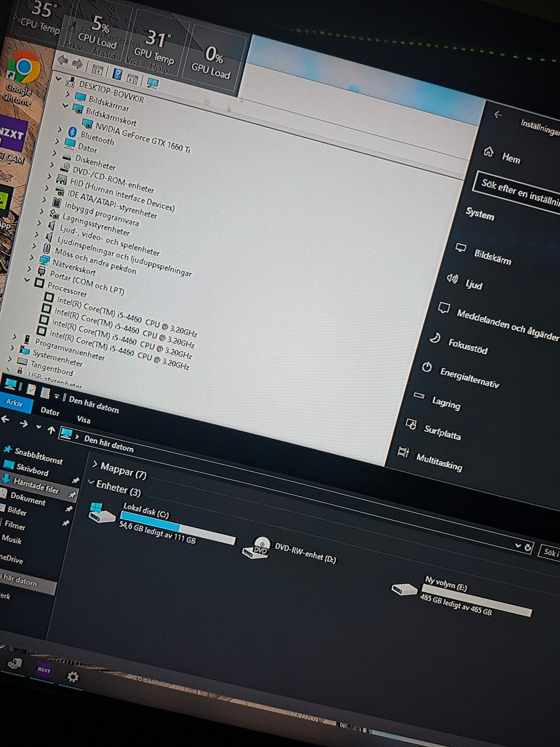Screen dimensions: 560x747
Task: Expand the Bildskärmar category
Action: [x=68, y=94]
